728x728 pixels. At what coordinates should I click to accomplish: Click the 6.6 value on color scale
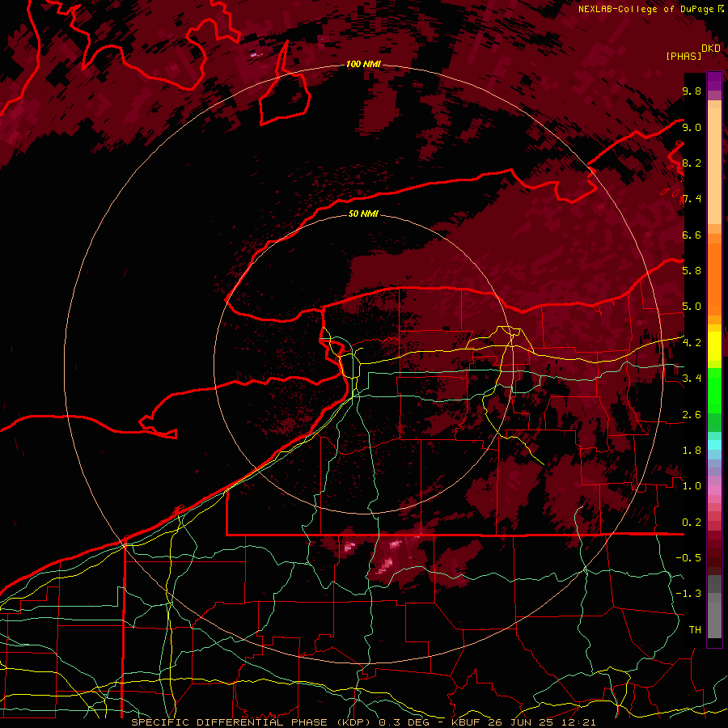692,235
